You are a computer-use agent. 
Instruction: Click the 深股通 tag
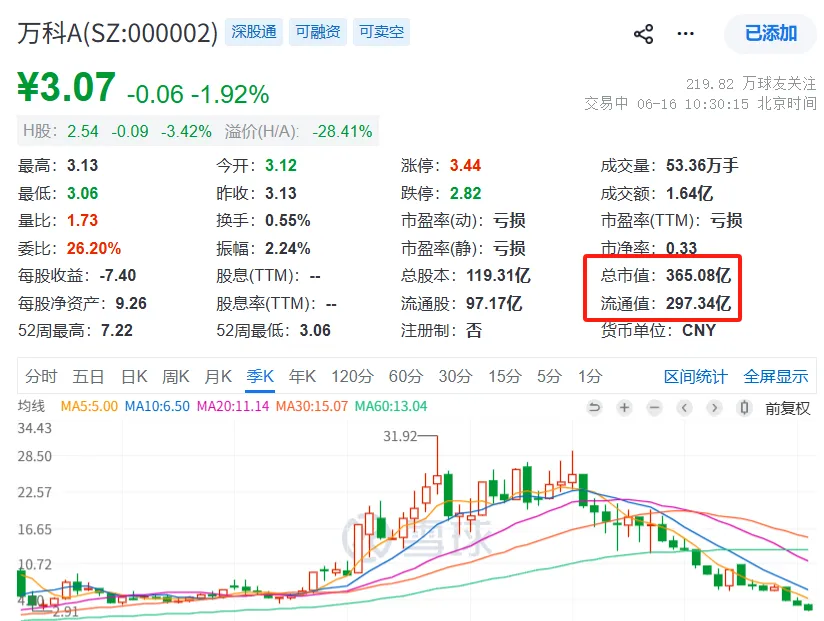[x=254, y=32]
